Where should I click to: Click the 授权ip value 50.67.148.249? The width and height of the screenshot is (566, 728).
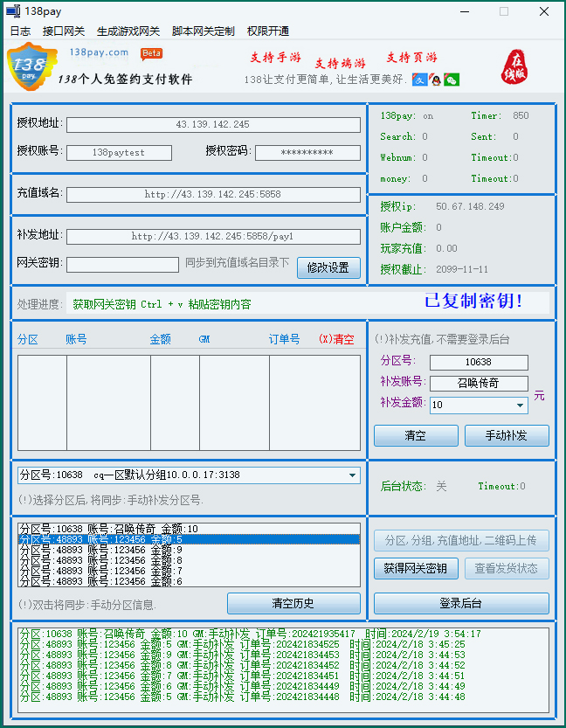click(x=470, y=206)
